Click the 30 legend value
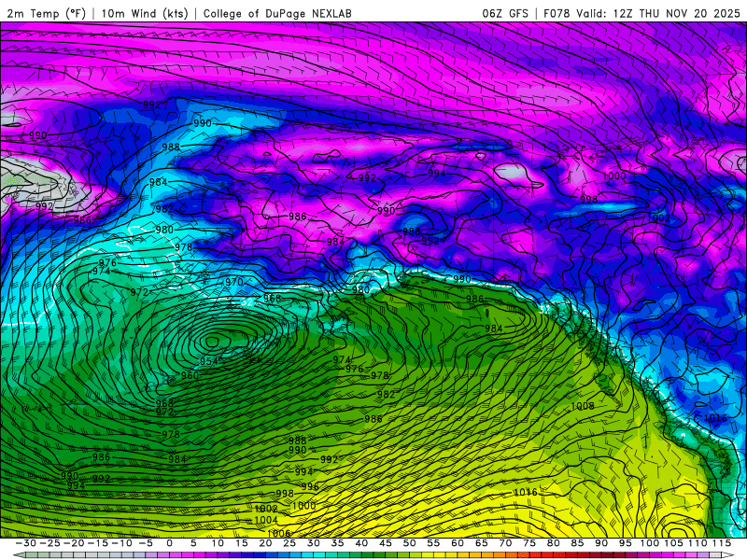The height and width of the screenshot is (560, 747). pos(313,543)
